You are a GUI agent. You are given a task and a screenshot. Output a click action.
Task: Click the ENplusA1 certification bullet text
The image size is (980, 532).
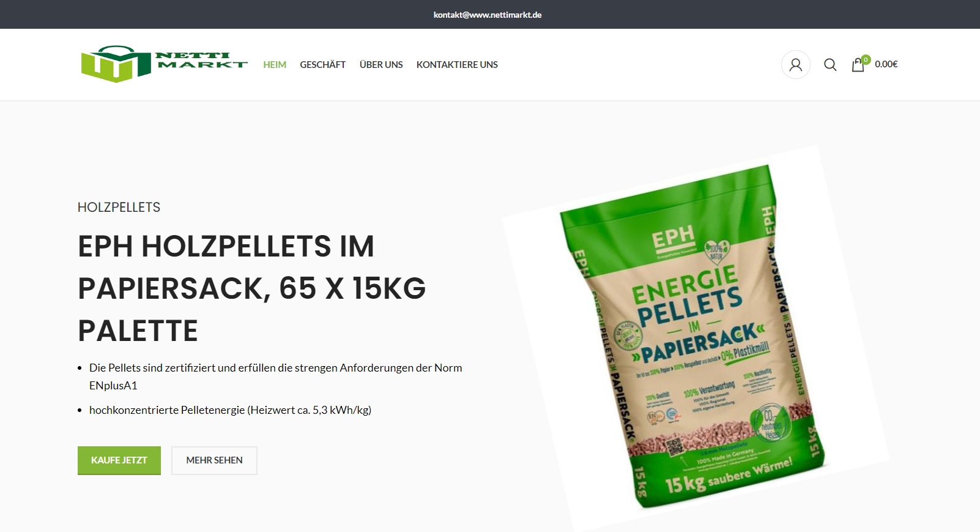click(275, 377)
